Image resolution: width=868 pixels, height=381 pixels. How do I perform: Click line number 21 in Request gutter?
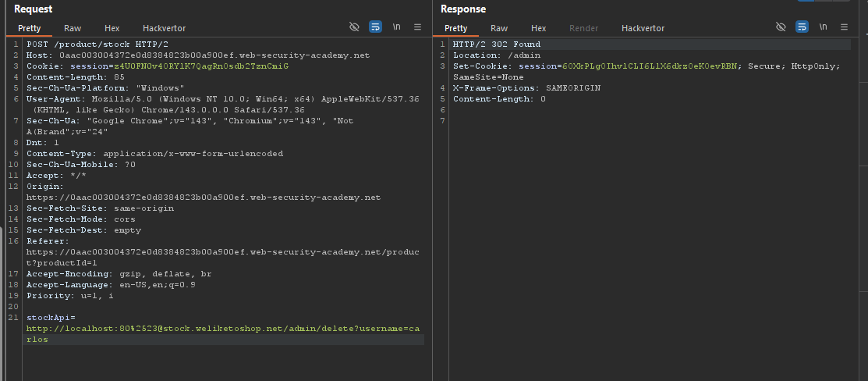[14, 318]
